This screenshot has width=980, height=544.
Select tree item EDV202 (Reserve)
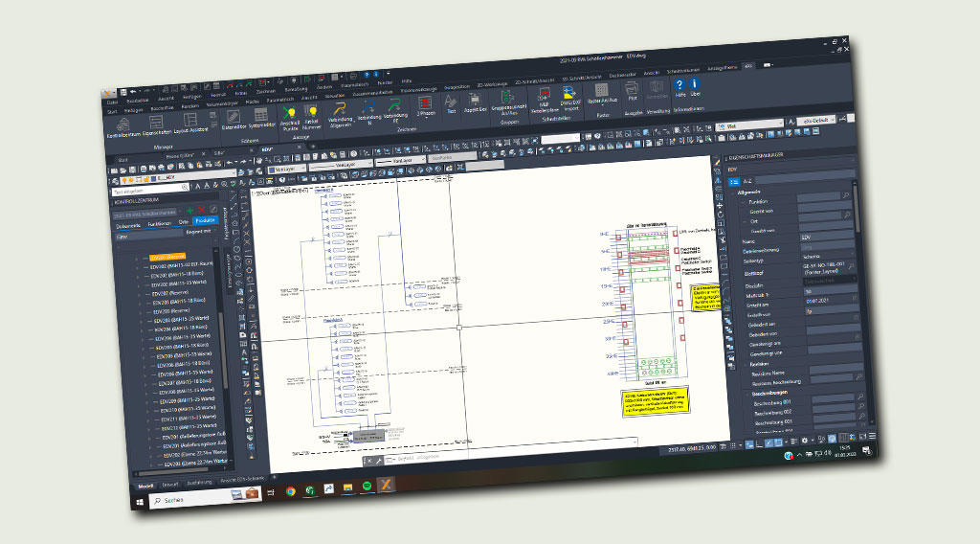coord(168,293)
